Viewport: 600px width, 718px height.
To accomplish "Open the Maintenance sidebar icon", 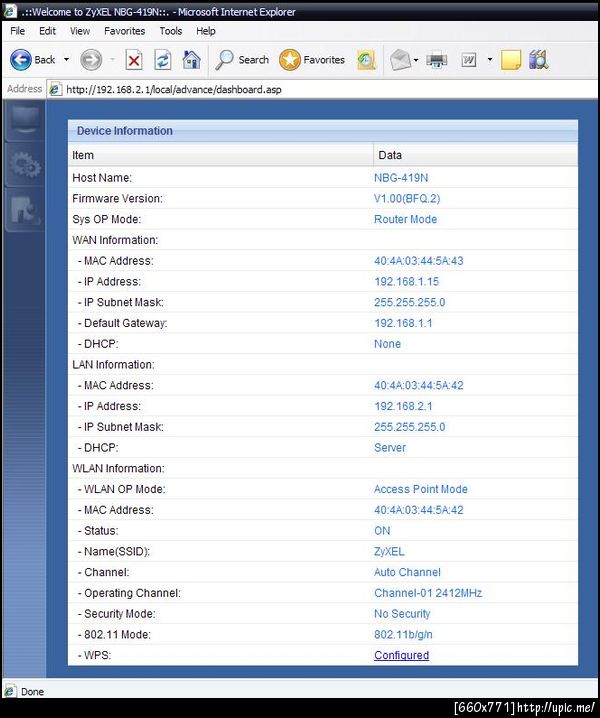I will pos(25,210).
